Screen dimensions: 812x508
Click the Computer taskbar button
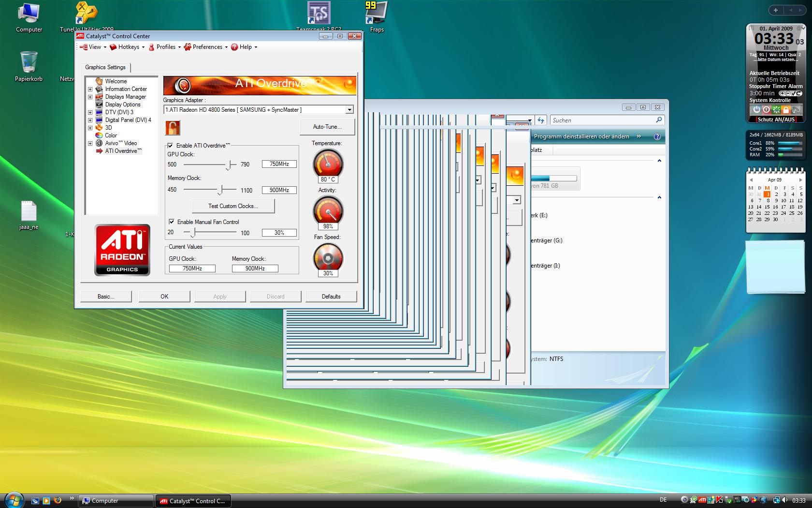coord(116,501)
